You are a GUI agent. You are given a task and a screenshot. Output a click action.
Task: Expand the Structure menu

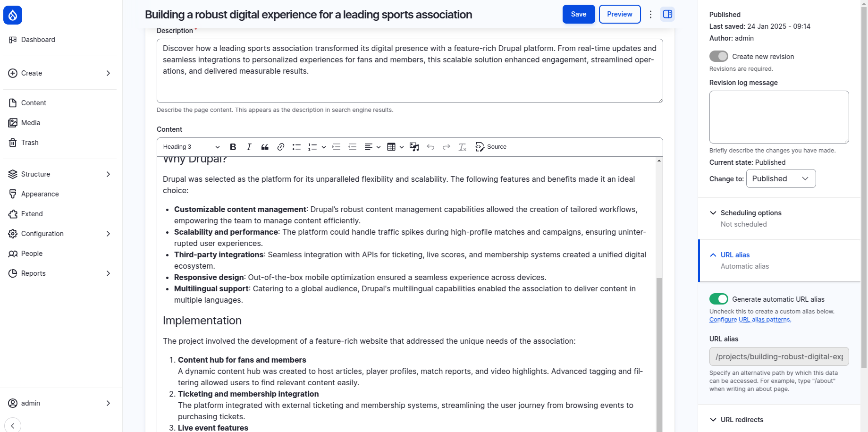point(60,174)
